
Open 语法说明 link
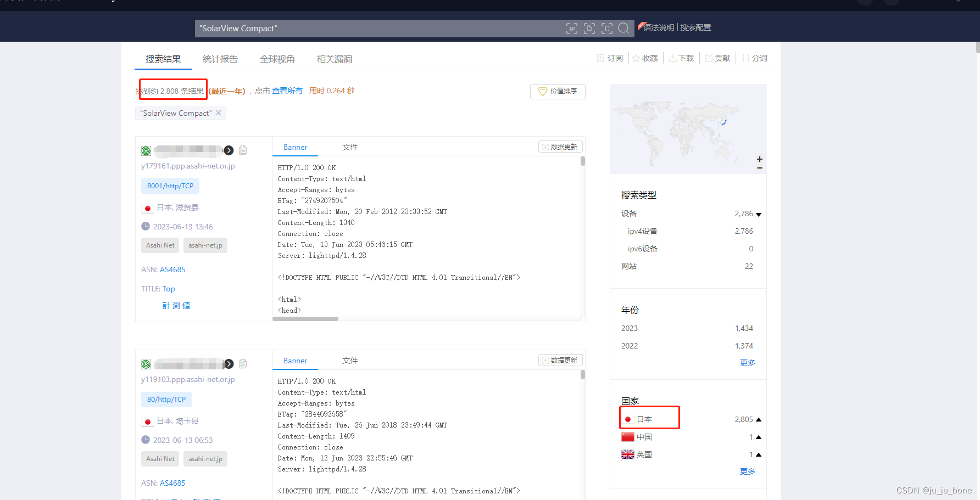click(x=659, y=27)
